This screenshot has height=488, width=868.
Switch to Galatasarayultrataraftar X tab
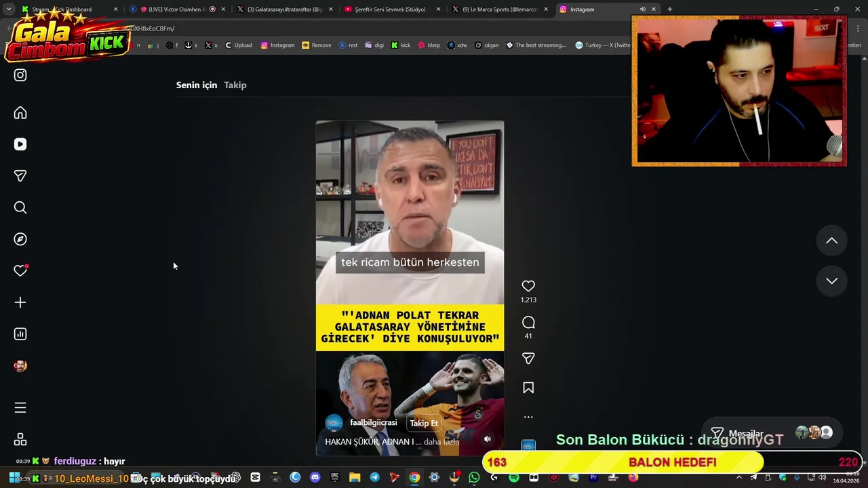[283, 9]
